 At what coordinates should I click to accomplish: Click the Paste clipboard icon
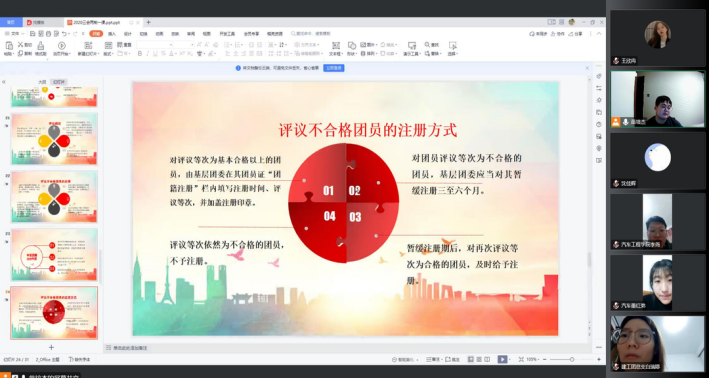click(9, 45)
